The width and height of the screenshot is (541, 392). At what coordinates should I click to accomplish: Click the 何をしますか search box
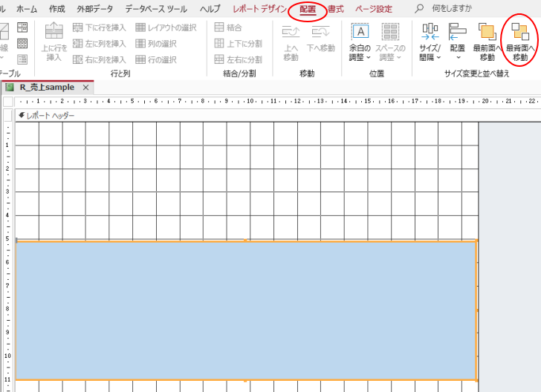point(452,8)
